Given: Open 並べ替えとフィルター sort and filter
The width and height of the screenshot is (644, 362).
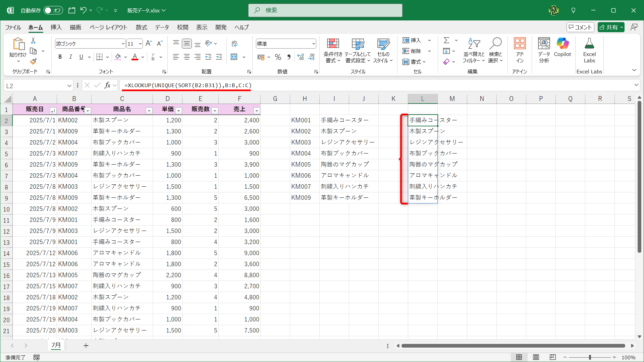Looking at the screenshot, I should coord(474,50).
